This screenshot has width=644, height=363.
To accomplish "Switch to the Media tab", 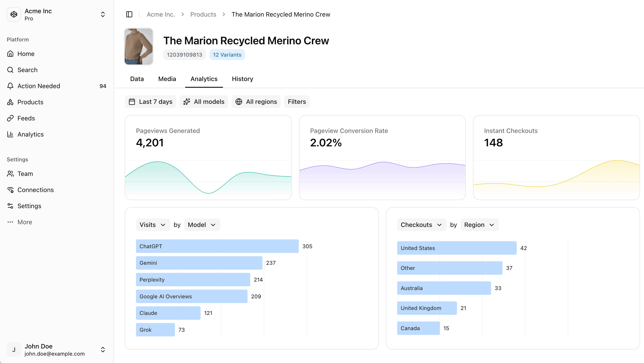I will 167,79.
